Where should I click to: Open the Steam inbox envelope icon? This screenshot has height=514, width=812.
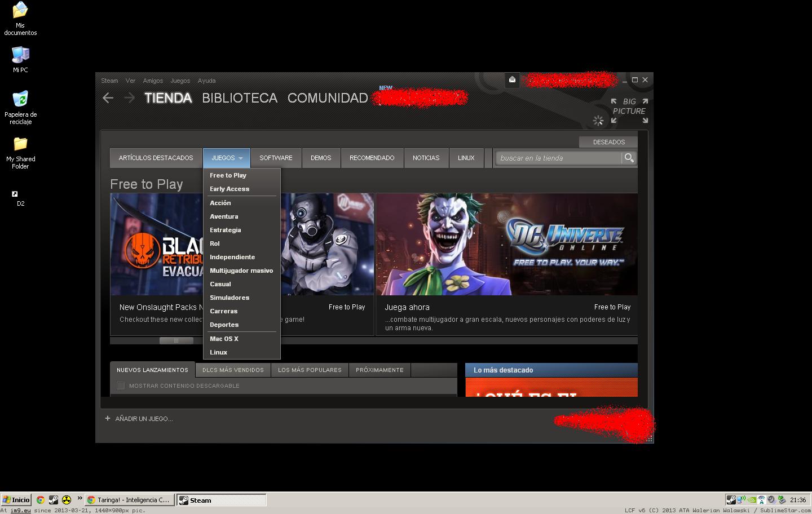[x=512, y=80]
